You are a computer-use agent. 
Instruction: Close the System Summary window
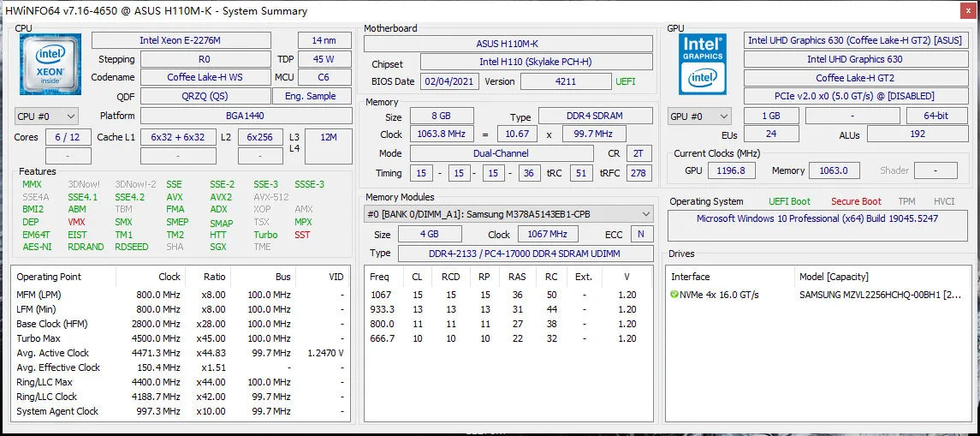pyautogui.click(x=967, y=10)
